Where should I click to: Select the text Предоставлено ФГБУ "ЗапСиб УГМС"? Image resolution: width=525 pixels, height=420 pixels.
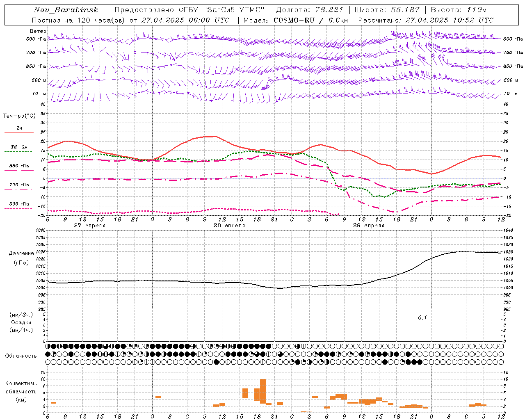click(190, 10)
